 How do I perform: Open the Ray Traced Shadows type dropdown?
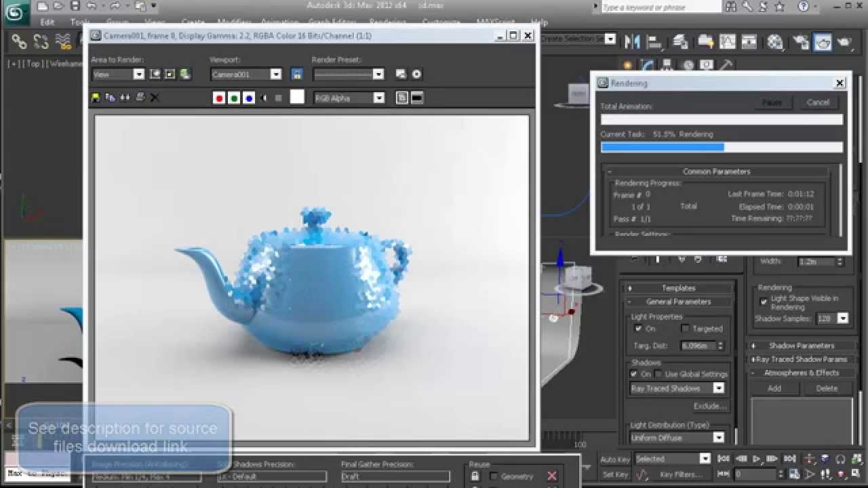pos(719,388)
